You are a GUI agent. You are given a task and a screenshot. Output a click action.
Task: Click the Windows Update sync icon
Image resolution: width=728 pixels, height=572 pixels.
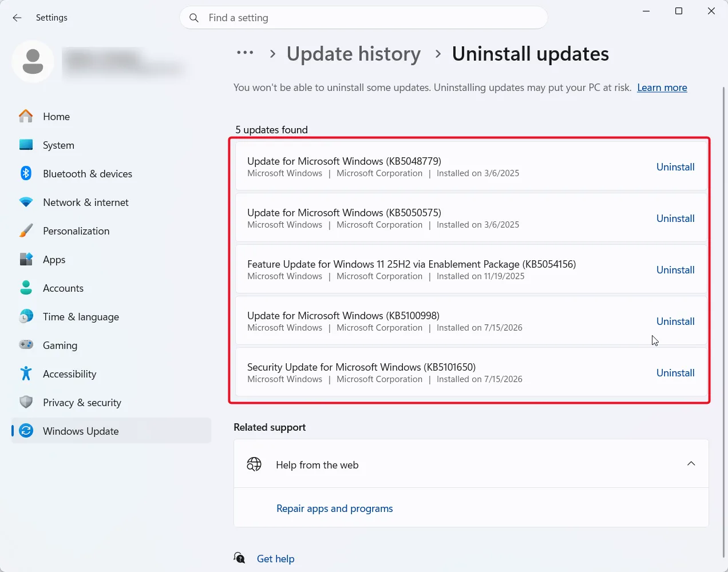point(26,431)
